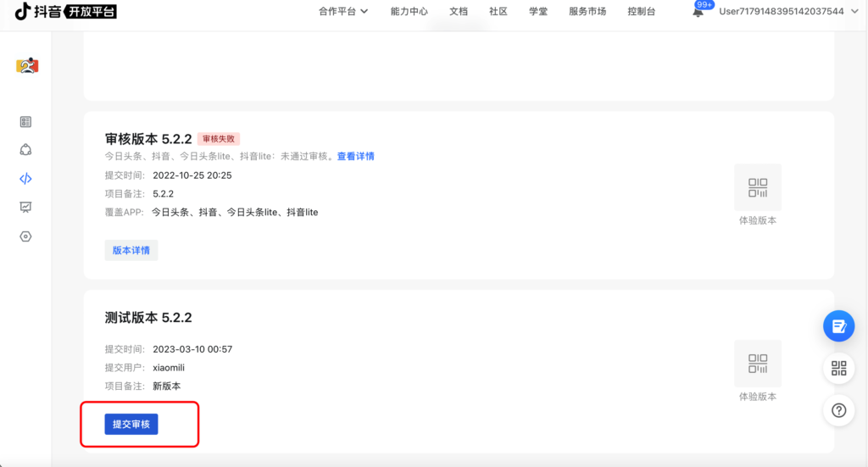
Task: Open 学堂 in top navigation
Action: pos(538,11)
